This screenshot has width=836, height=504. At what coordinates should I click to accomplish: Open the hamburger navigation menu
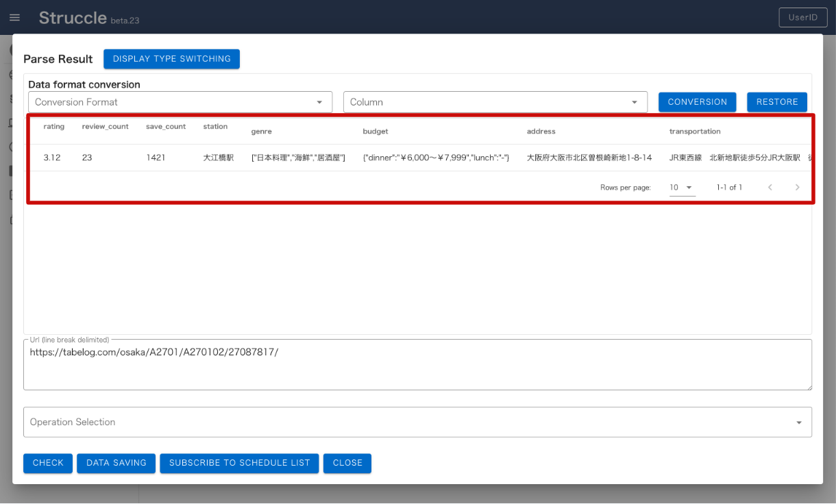pyautogui.click(x=14, y=17)
